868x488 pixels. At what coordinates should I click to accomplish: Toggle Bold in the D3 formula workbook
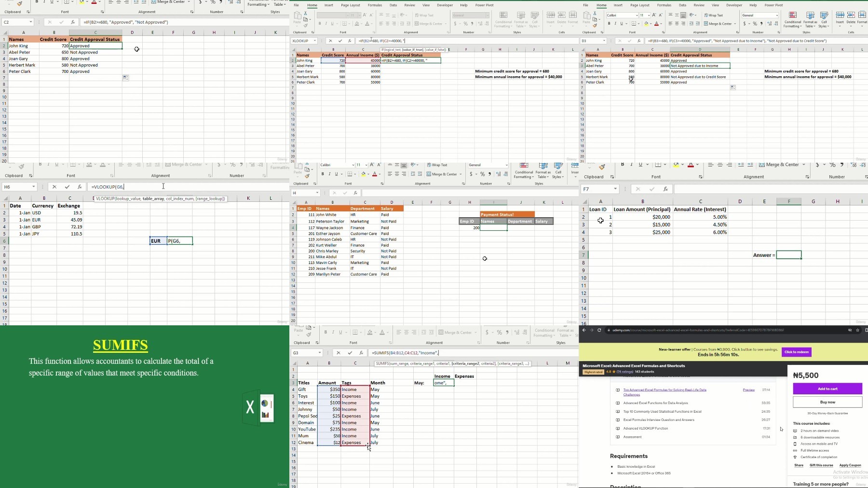click(x=609, y=24)
